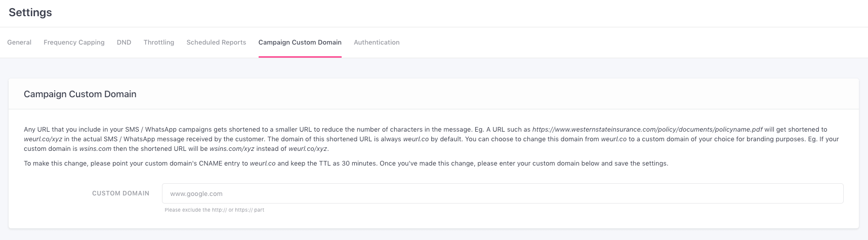Select the Throttling tab
The image size is (868, 240).
pyautogui.click(x=158, y=43)
